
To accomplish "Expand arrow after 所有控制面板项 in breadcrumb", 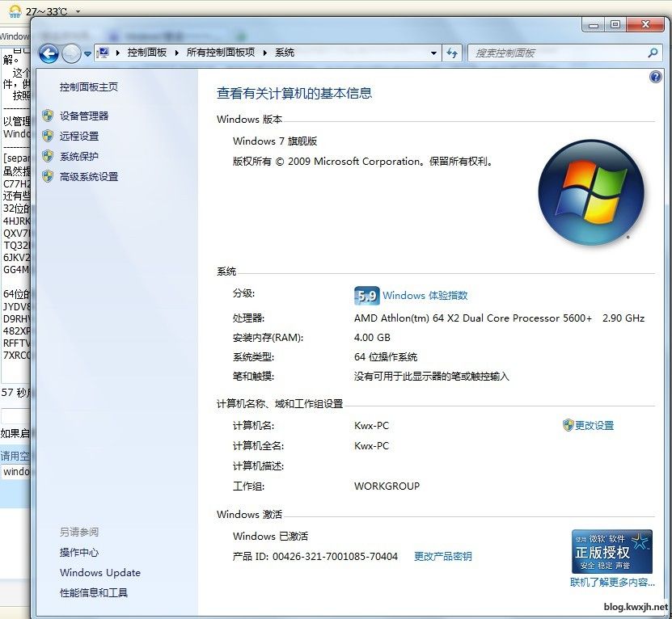I will (265, 53).
